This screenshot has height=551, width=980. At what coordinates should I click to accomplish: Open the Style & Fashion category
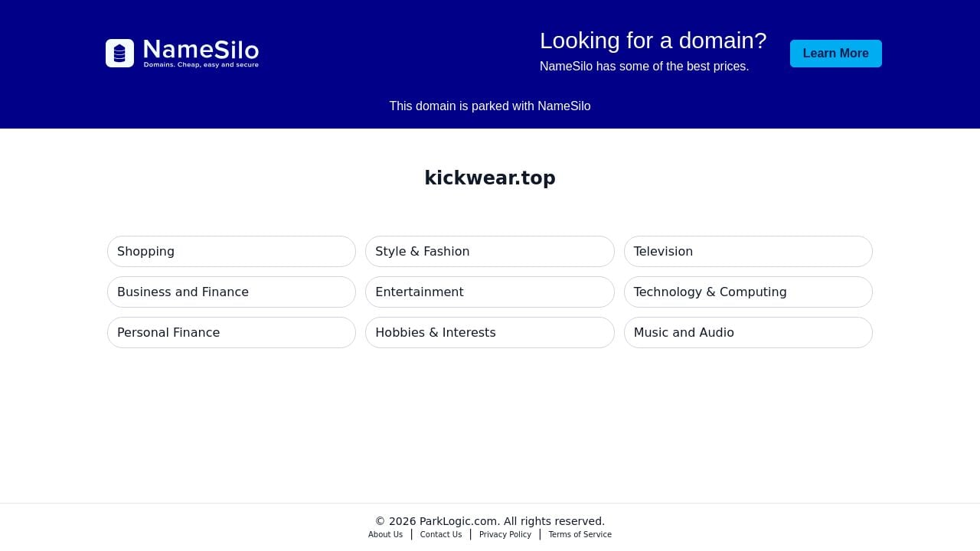[x=490, y=251]
